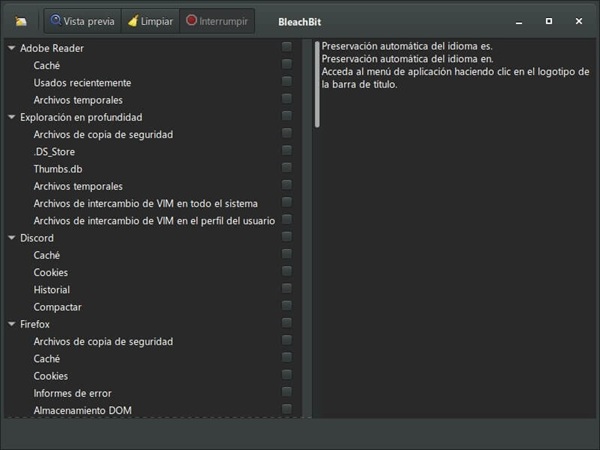Check the Compactar checkbox under Discord
This screenshot has height=450, width=600.
(x=287, y=305)
